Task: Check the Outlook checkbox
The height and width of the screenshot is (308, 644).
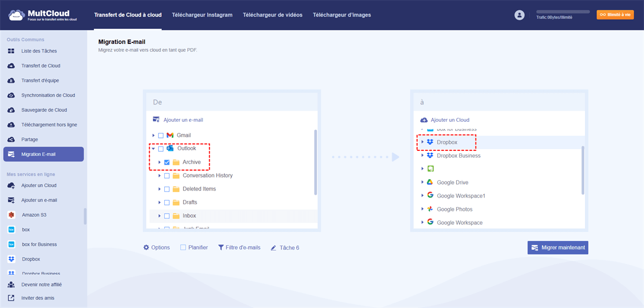Action: (x=161, y=149)
